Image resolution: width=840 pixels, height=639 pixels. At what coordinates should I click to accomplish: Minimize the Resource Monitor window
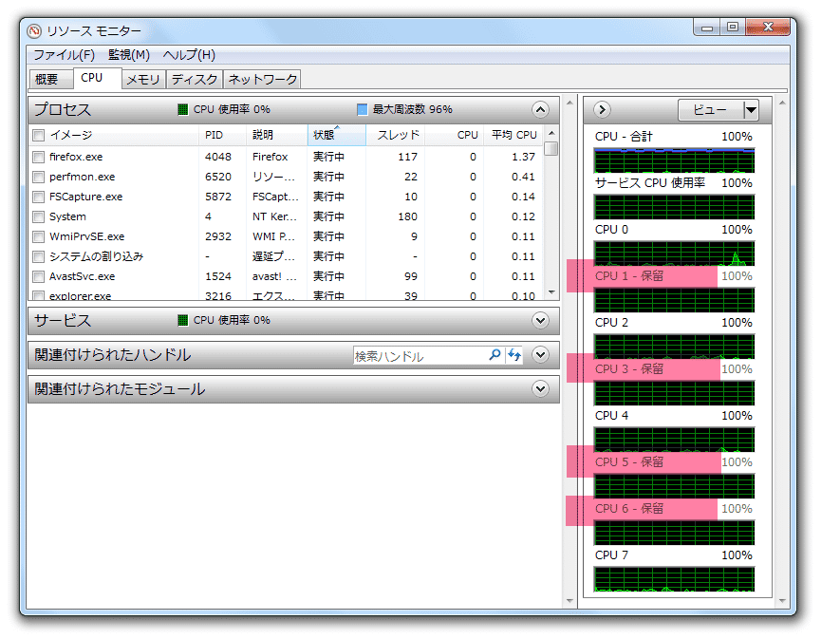pos(707,28)
